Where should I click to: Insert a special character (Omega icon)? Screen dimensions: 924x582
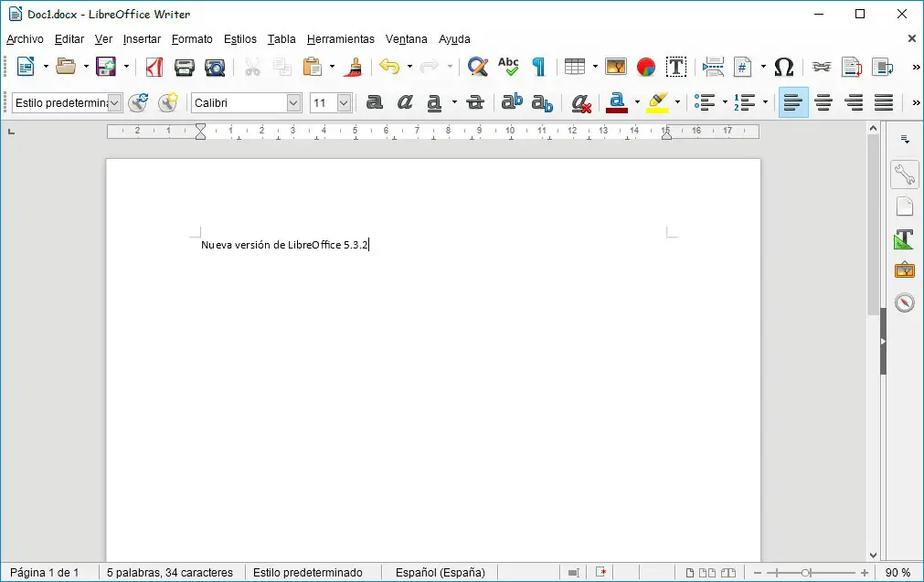click(784, 67)
